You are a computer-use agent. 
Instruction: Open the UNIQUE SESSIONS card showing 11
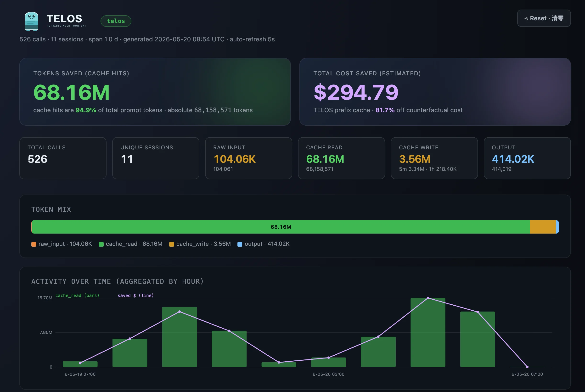(156, 158)
